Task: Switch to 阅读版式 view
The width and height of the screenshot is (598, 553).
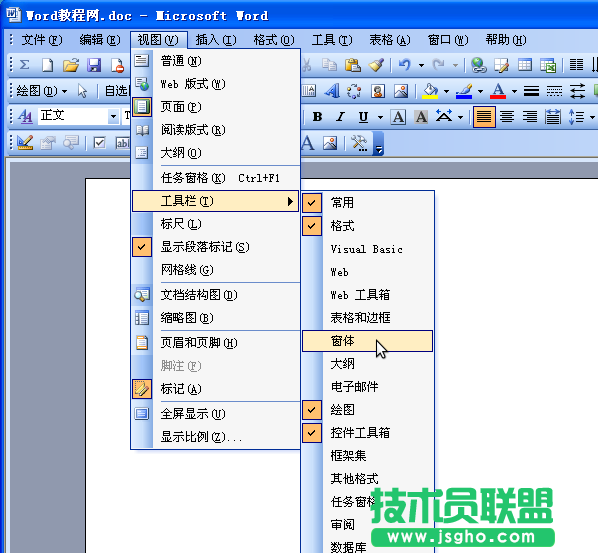Action: point(215,130)
